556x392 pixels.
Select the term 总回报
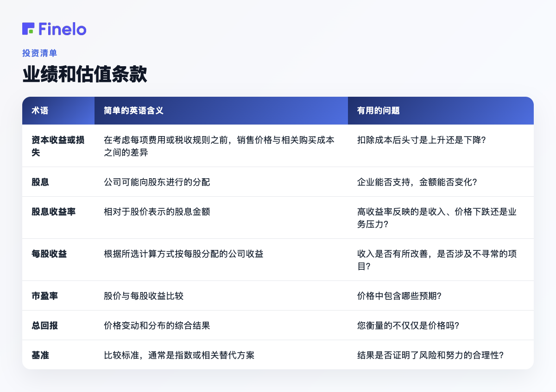45,325
